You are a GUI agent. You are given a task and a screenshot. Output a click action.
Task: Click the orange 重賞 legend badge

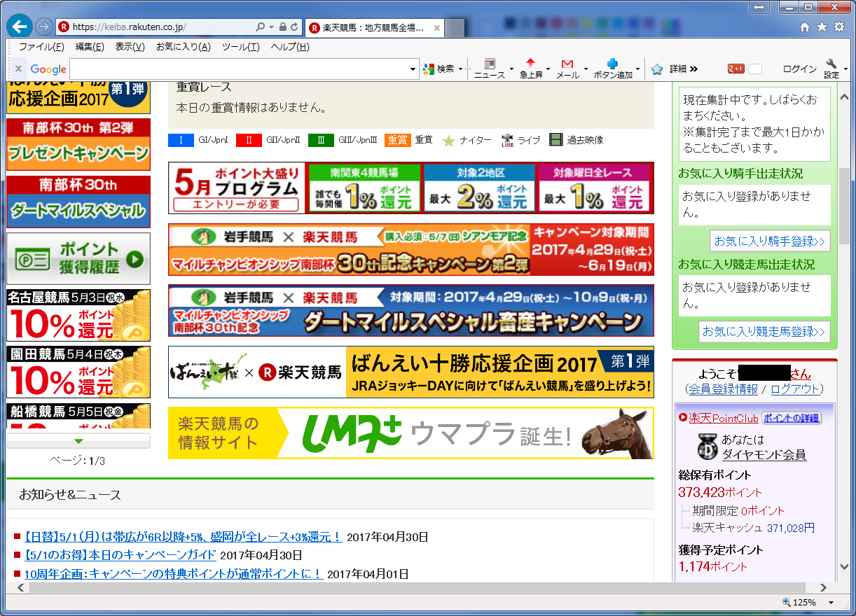(397, 140)
